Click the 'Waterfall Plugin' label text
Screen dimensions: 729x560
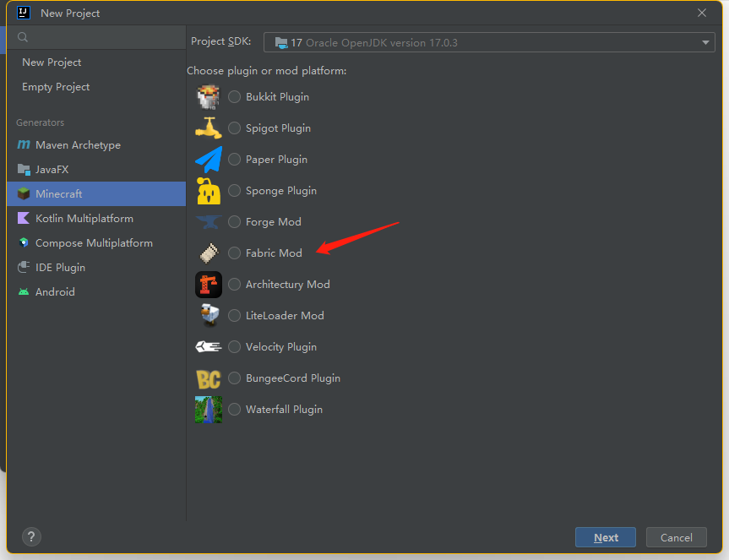284,410
